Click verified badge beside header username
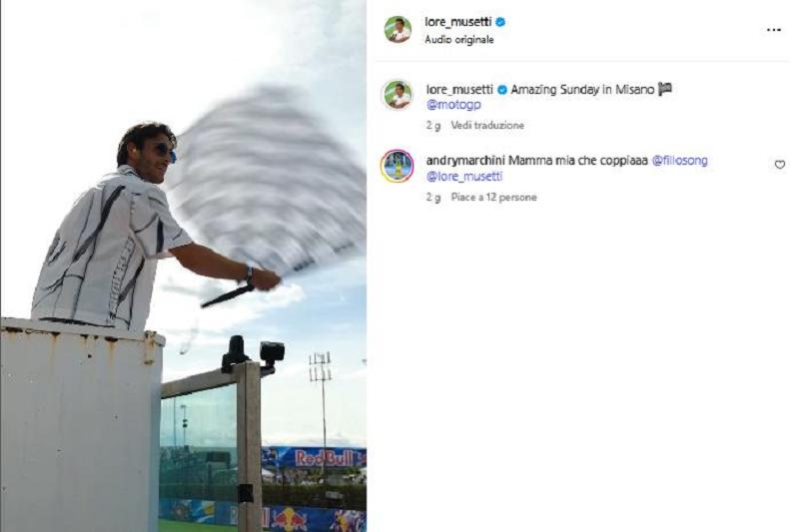The height and width of the screenshot is (532, 799). tap(500, 22)
